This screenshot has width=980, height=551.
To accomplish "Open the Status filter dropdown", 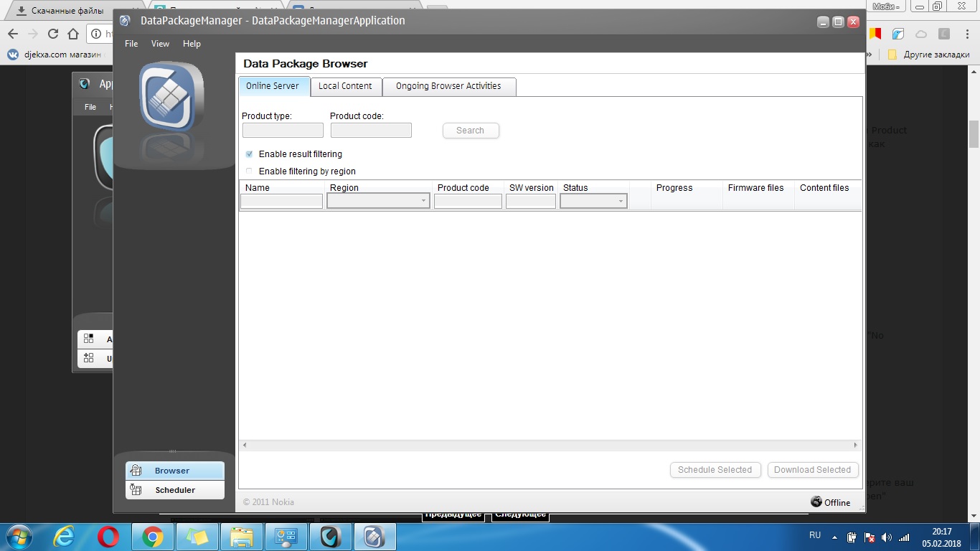I will 621,202.
